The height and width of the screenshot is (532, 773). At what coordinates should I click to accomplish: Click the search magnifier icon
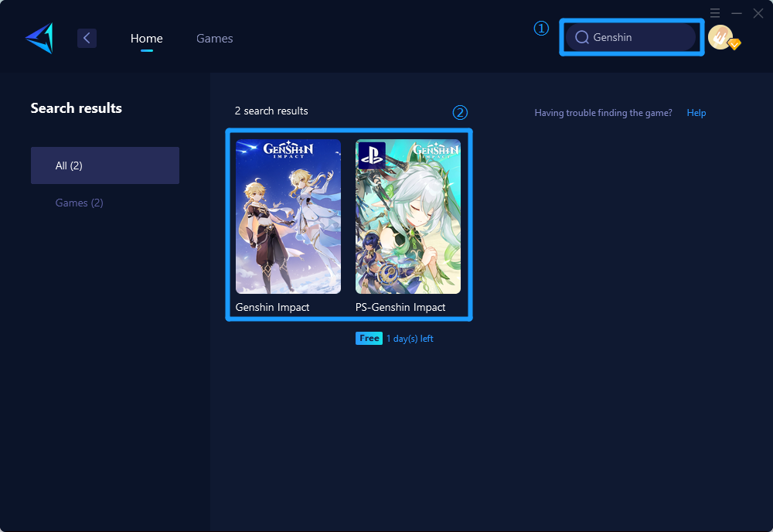coord(582,37)
